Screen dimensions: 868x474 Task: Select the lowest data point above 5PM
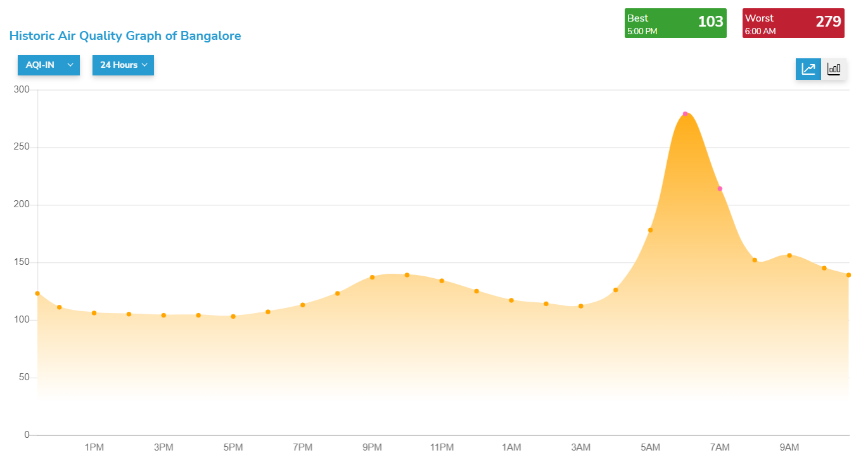tap(233, 316)
